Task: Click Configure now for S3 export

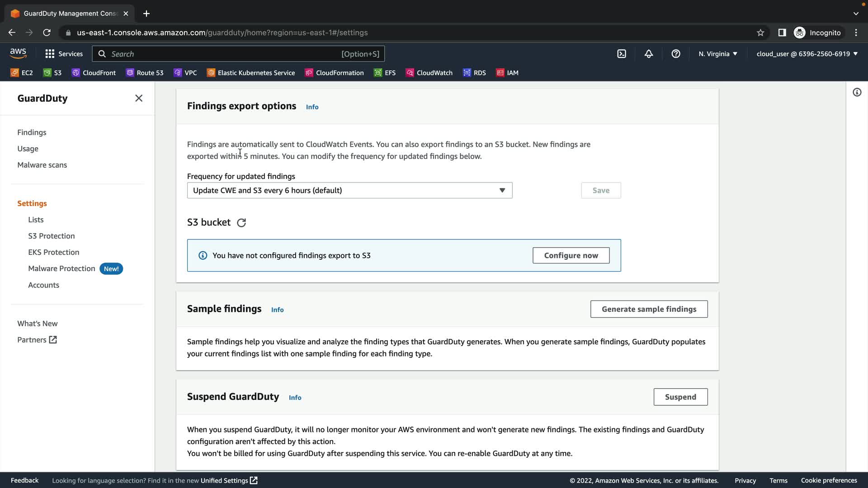Action: [571, 255]
